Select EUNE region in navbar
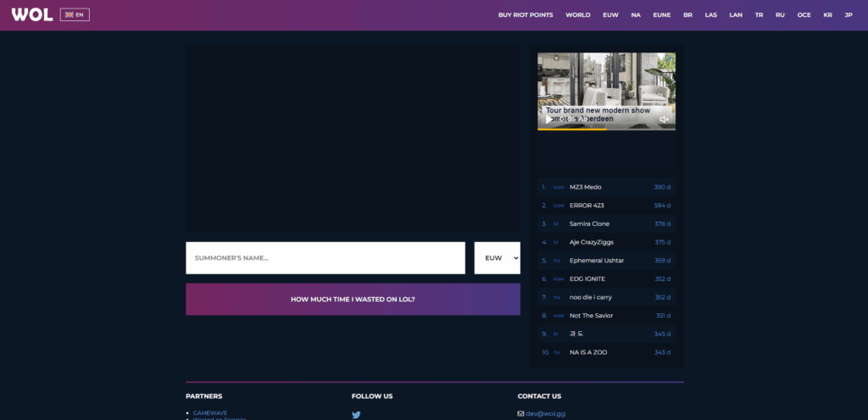This screenshot has height=420, width=868. point(661,15)
